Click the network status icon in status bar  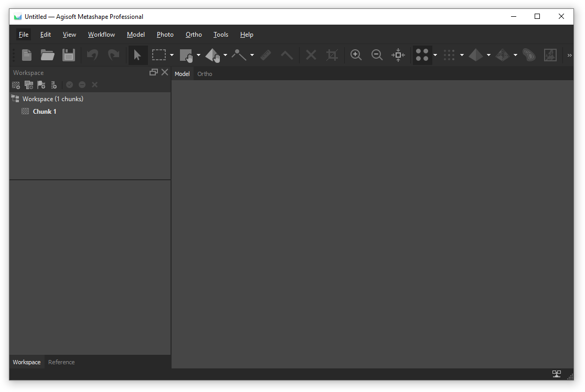click(557, 374)
